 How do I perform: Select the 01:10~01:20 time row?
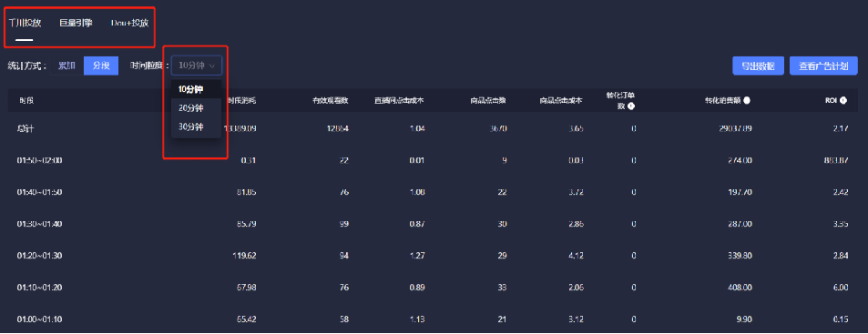coord(433,288)
